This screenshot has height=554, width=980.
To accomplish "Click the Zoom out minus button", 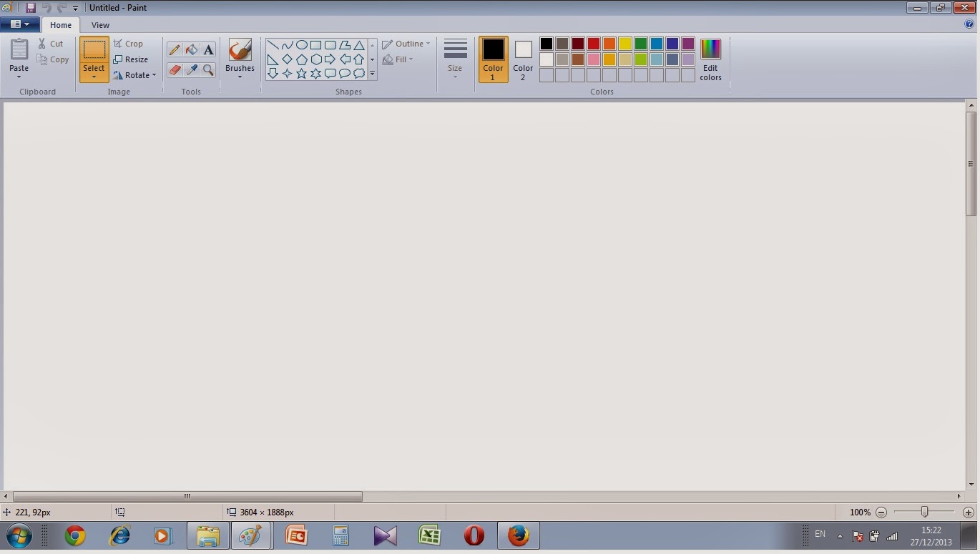I will [x=881, y=512].
